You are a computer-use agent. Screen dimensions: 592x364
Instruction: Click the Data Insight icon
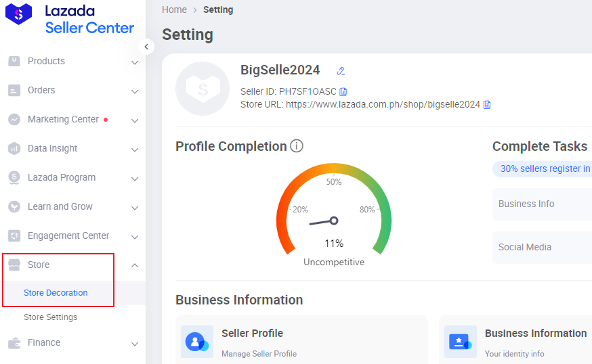[x=14, y=149]
